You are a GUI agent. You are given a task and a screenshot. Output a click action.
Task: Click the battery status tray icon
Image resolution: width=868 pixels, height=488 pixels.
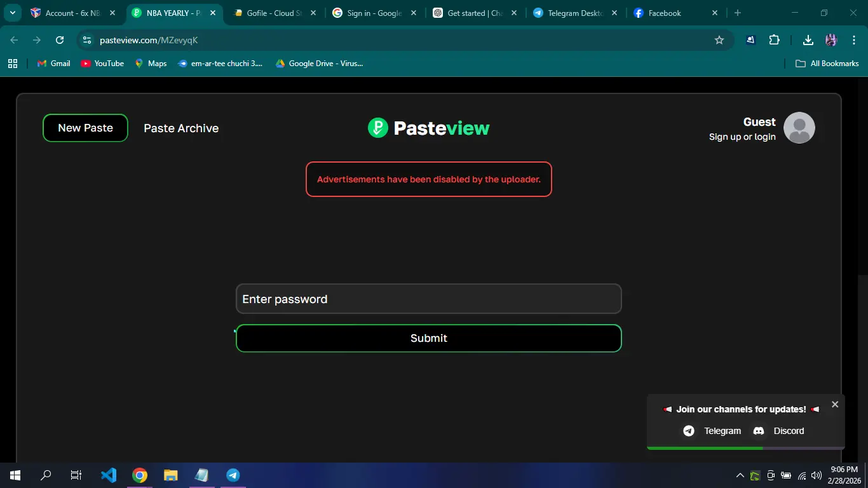786,475
